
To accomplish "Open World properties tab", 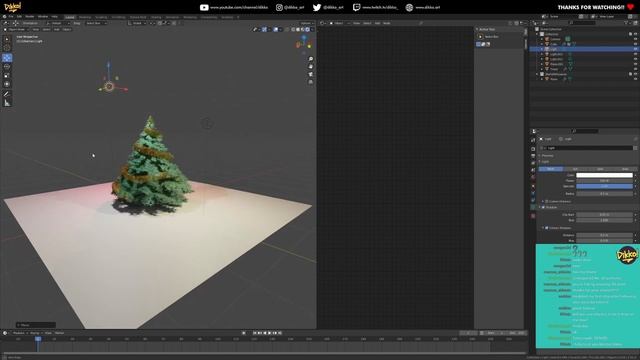I will pos(533,178).
